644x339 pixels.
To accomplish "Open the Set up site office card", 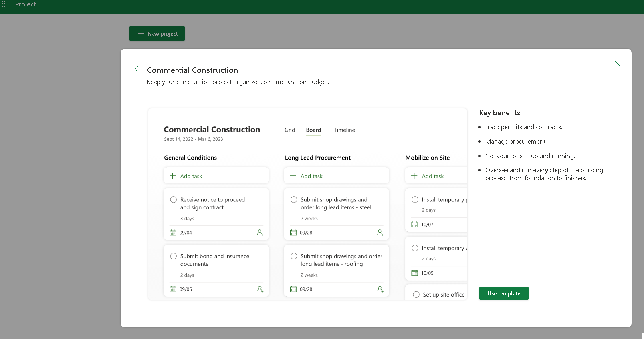I will click(x=436, y=293).
